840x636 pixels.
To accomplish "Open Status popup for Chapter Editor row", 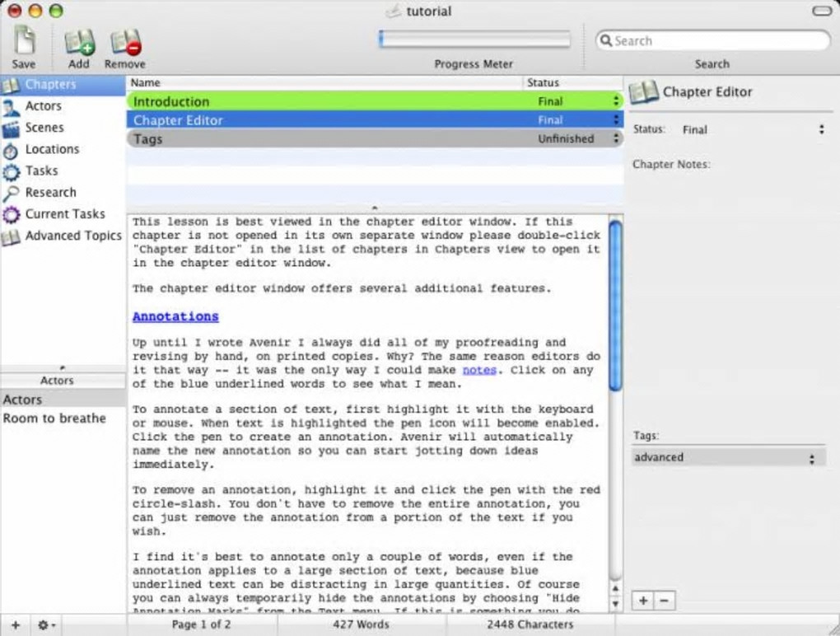I will click(616, 119).
